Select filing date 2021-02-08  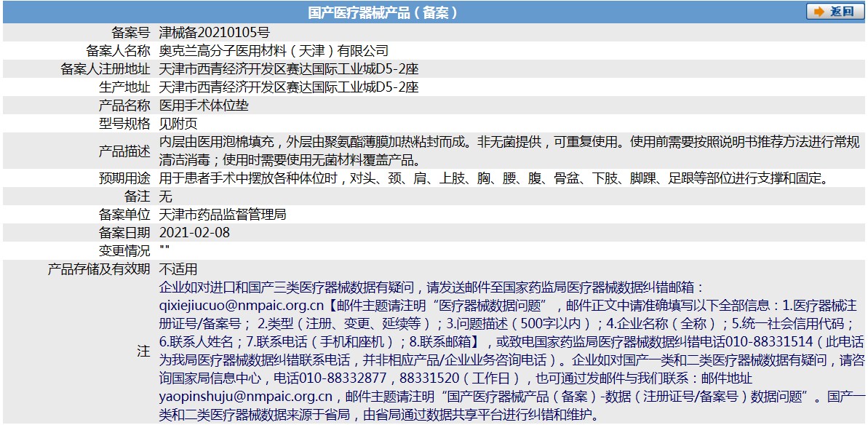(194, 232)
